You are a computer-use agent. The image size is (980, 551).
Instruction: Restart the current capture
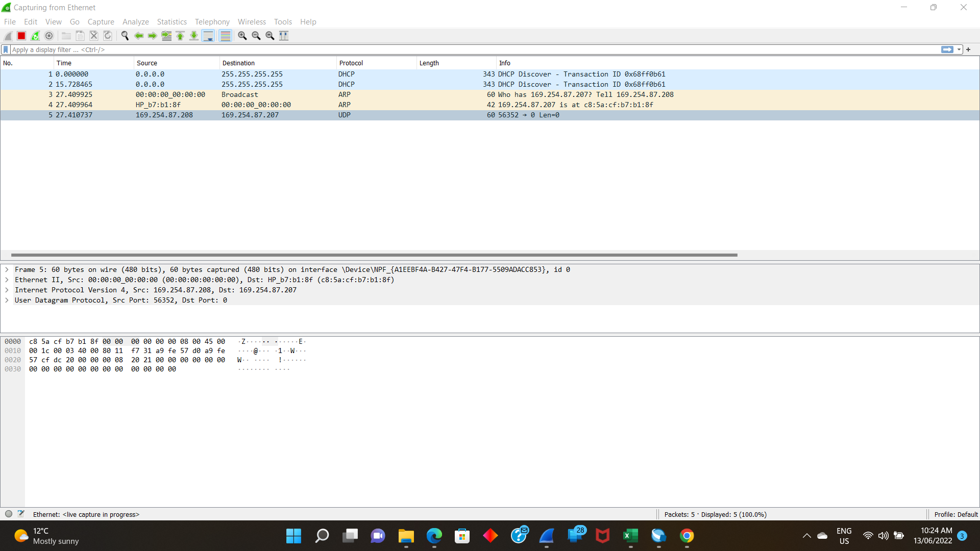pos(35,36)
